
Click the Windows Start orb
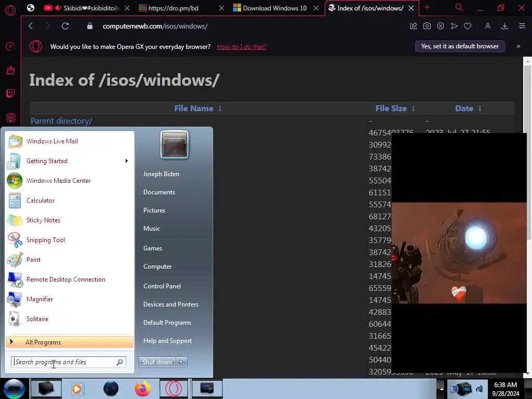pyautogui.click(x=14, y=389)
